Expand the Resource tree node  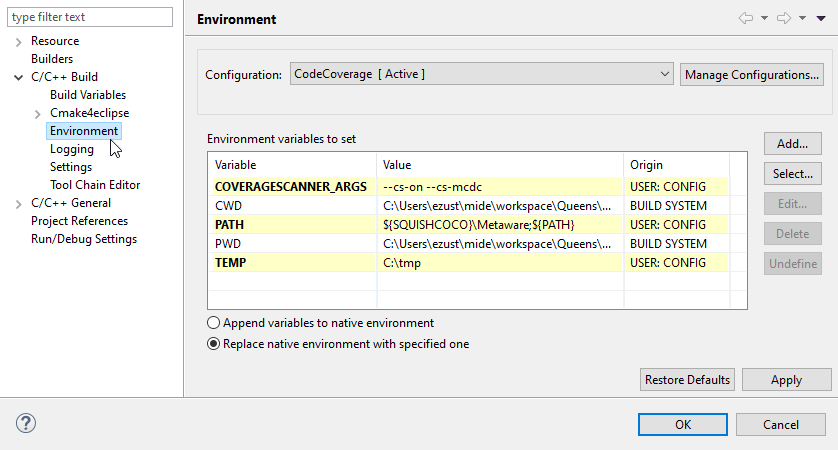pos(19,41)
